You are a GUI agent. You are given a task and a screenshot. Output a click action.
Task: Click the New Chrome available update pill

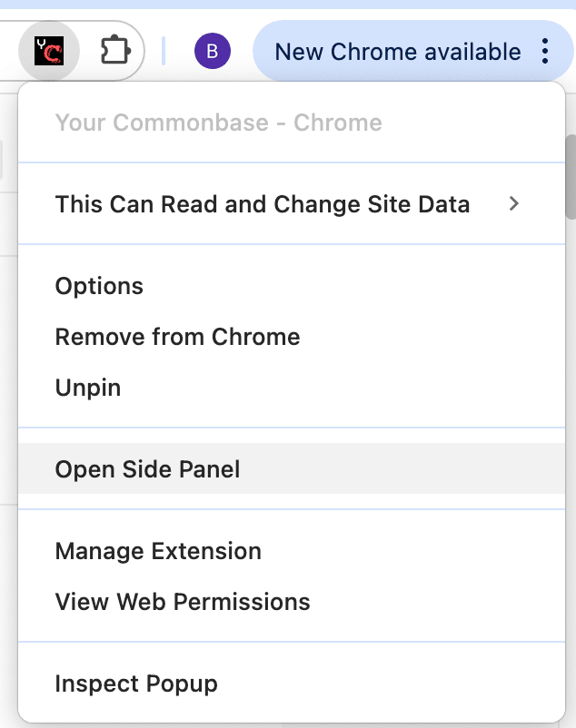pyautogui.click(x=398, y=51)
